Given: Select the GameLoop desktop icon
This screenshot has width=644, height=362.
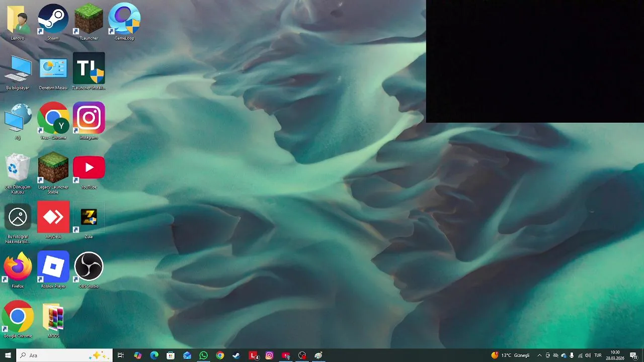Looking at the screenshot, I should (124, 22).
